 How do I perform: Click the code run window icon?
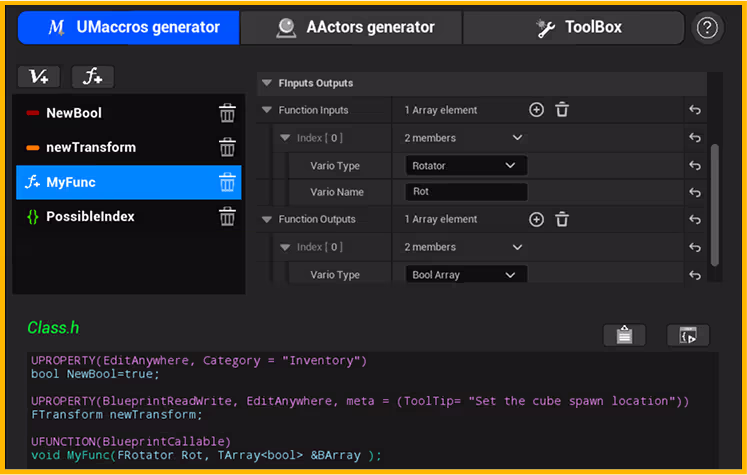[x=688, y=335]
